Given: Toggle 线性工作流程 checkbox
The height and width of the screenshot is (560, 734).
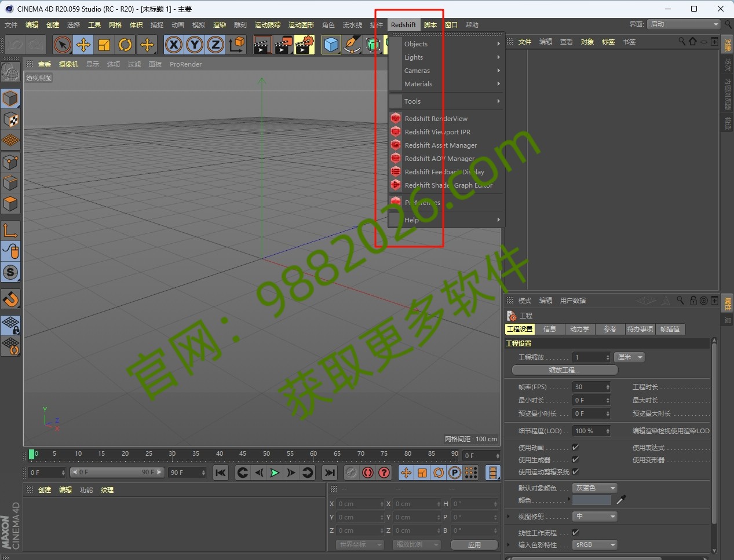Looking at the screenshot, I should coord(575,533).
